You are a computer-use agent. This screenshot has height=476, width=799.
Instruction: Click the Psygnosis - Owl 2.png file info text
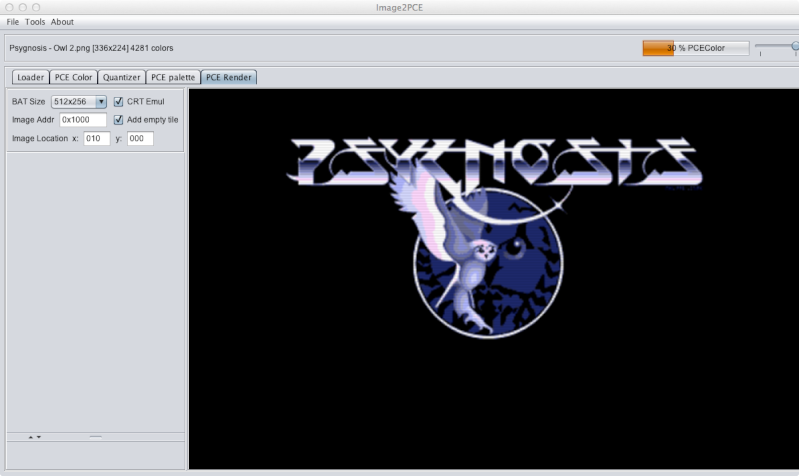click(91, 48)
